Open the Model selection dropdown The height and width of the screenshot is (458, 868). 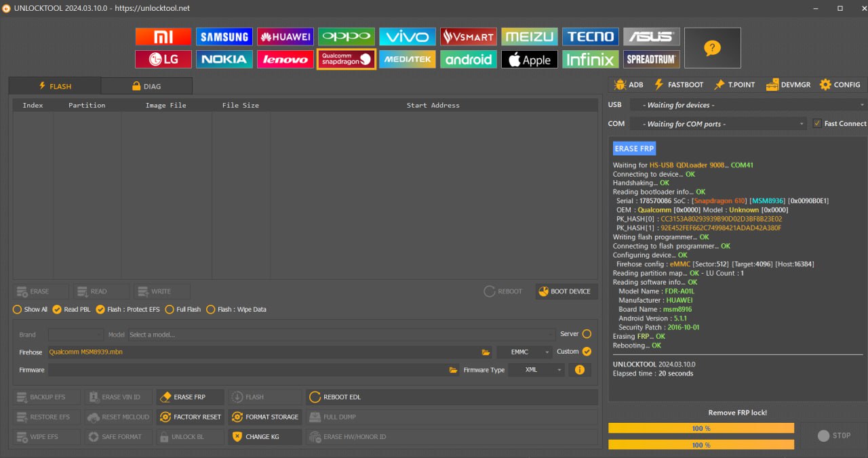341,335
